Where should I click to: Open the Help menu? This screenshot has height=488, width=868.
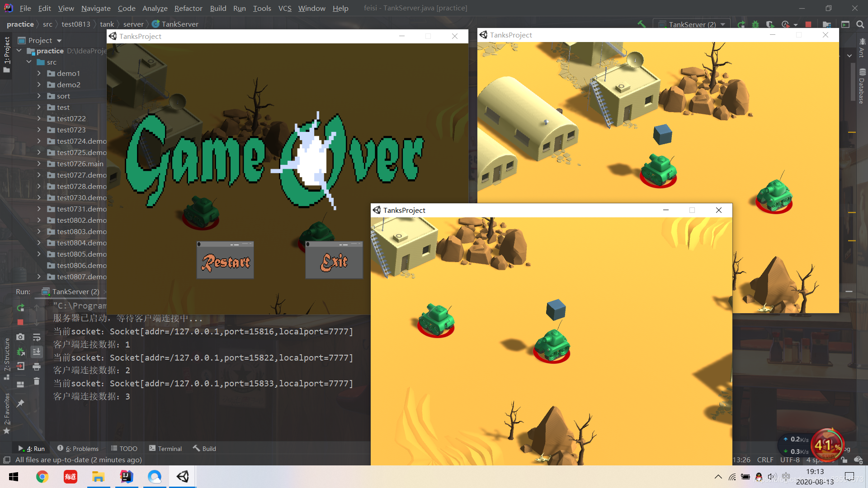[340, 8]
